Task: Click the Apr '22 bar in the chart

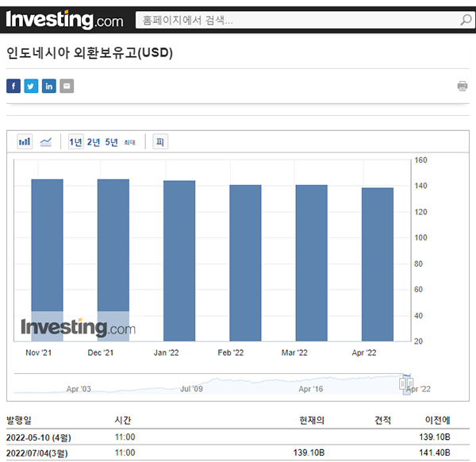Action: tap(378, 264)
